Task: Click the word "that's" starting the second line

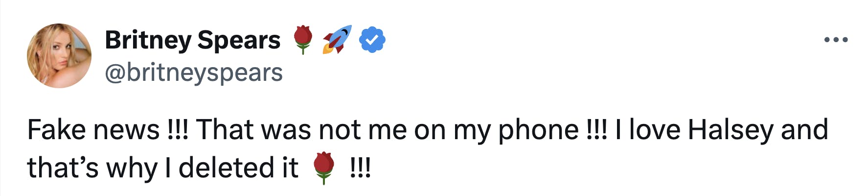Action: [63, 168]
